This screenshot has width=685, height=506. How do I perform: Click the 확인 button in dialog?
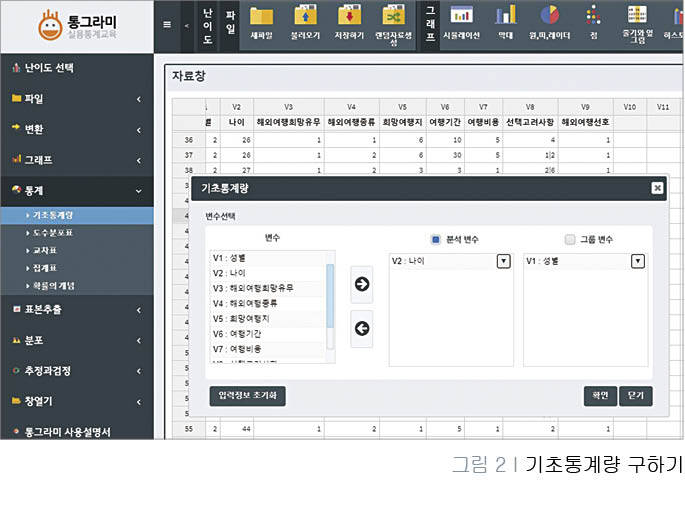pos(600,396)
